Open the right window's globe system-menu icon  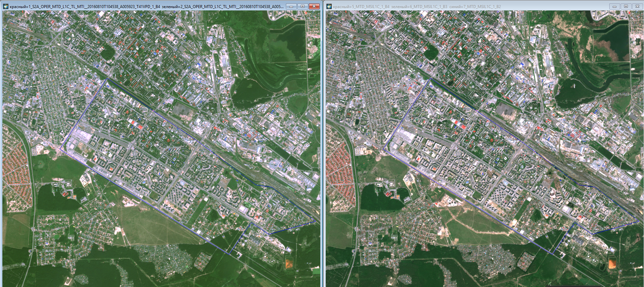pyautogui.click(x=329, y=6)
